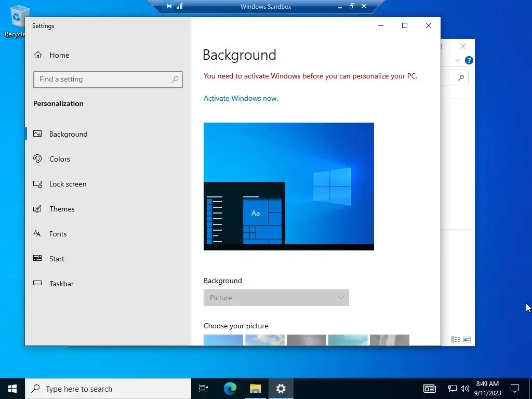Close the Settings window
This screenshot has height=399, width=532.
pos(429,26)
